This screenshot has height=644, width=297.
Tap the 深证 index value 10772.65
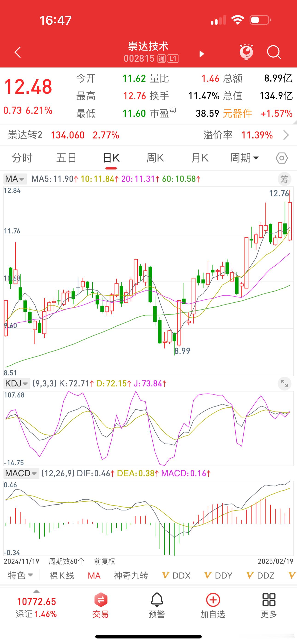pos(37,601)
